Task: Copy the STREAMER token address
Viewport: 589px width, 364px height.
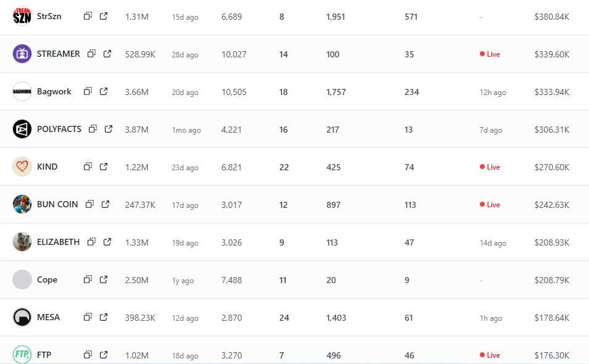Action: tap(91, 54)
